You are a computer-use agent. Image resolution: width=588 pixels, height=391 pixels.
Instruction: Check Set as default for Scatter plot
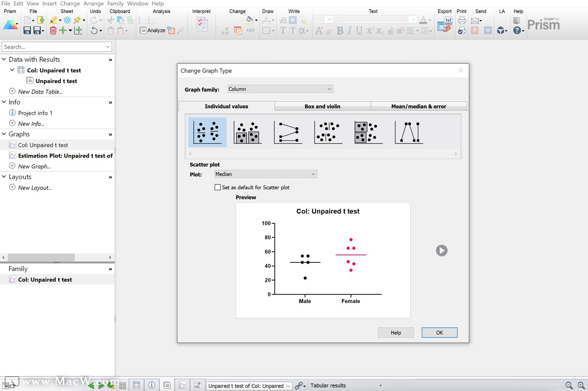(x=217, y=187)
